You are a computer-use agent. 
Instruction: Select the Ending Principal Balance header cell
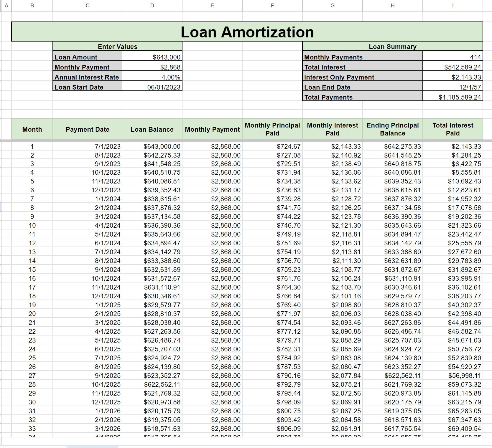click(393, 129)
